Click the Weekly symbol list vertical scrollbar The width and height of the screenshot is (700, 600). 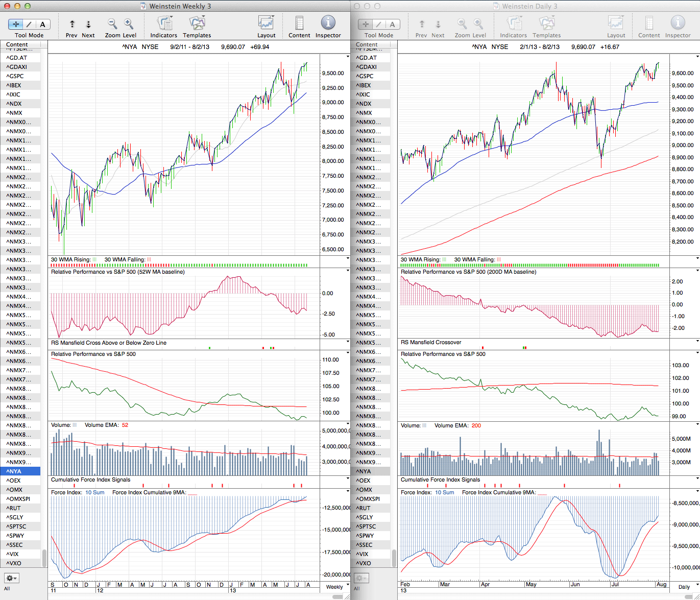click(44, 558)
